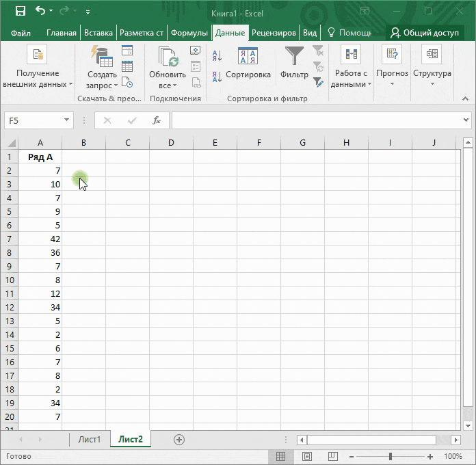Open the ribbon display options icon
Image resolution: width=476 pixels, height=465 pixels.
[x=365, y=11]
